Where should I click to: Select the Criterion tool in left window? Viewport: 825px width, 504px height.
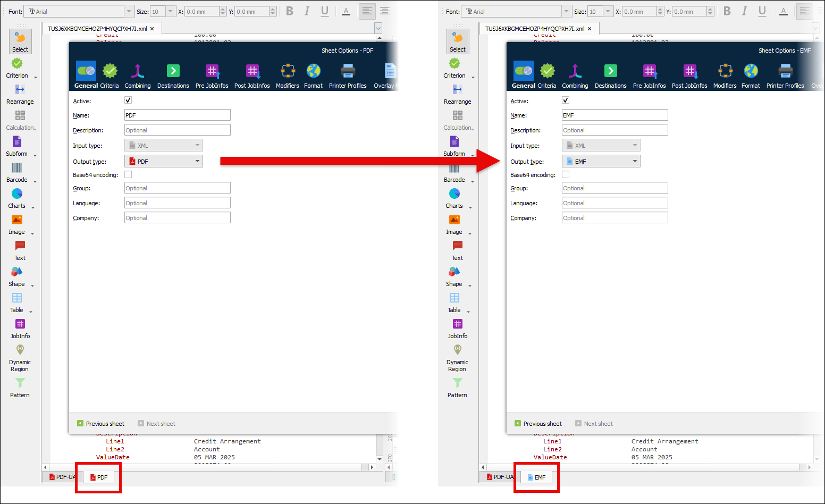point(18,68)
